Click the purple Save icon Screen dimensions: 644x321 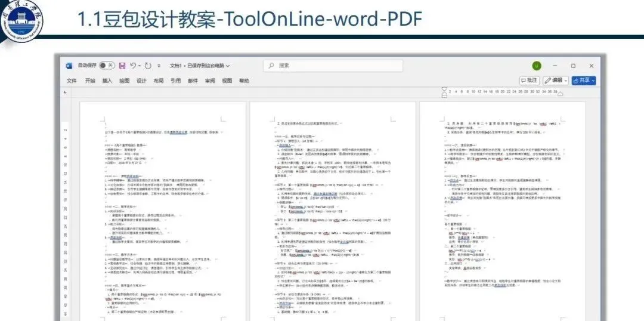pyautogui.click(x=122, y=66)
